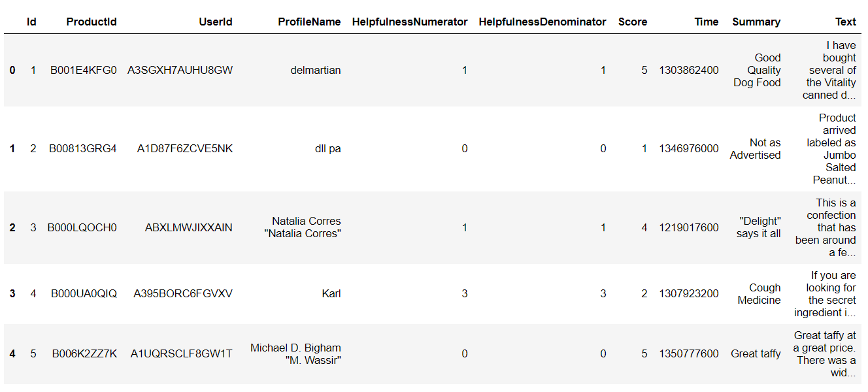The width and height of the screenshot is (868, 392).
Task: Select user ID A1D87F6ZCVE5NK cell
Action: tap(185, 148)
